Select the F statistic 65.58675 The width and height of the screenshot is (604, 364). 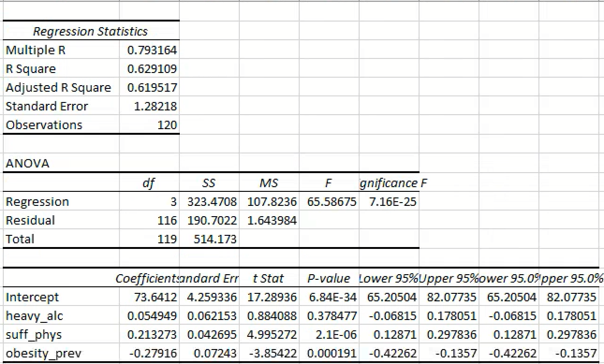[x=332, y=202]
